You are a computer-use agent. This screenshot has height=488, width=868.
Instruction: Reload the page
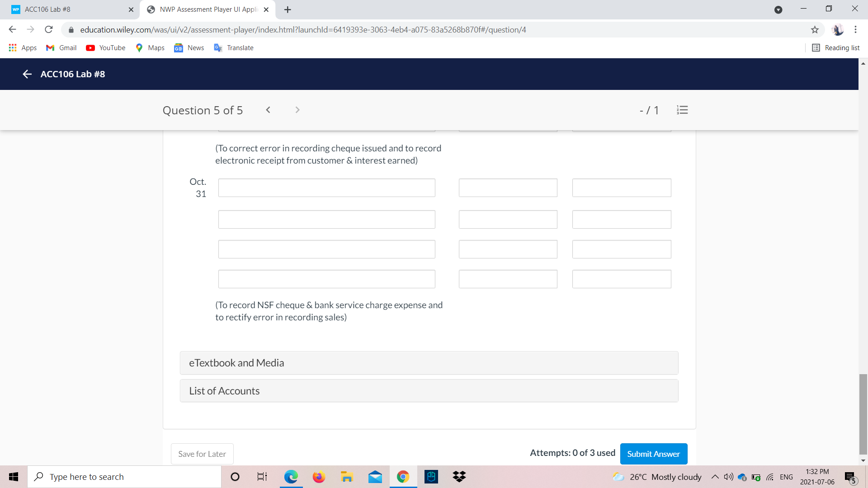pos(49,30)
